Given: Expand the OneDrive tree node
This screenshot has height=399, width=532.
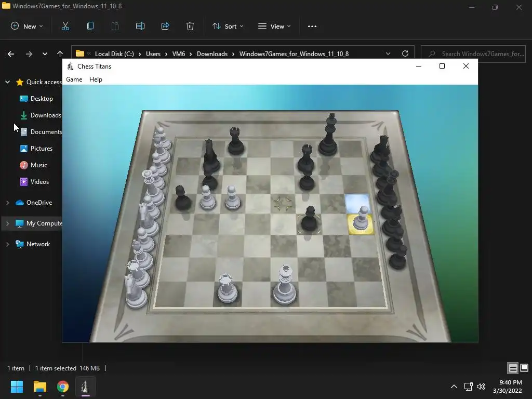Looking at the screenshot, I should pos(7,203).
